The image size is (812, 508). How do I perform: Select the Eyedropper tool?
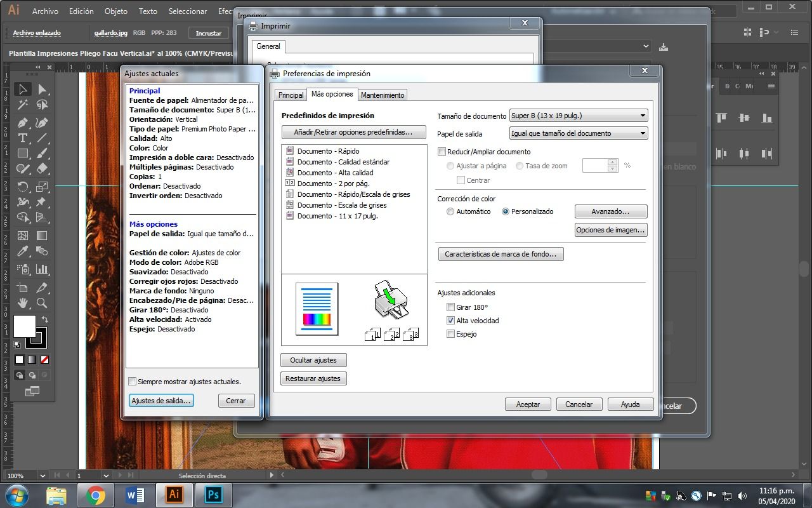pyautogui.click(x=23, y=251)
